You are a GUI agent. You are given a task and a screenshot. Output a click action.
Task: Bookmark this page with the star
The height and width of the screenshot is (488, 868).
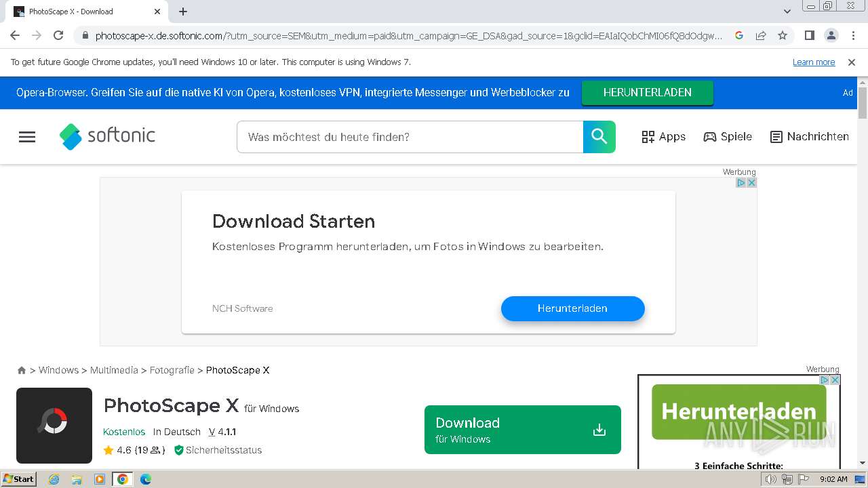(x=783, y=36)
